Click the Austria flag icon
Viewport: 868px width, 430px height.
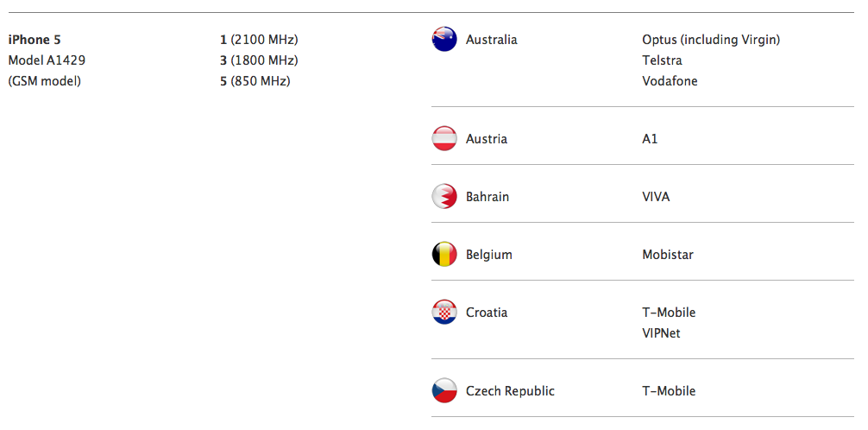tap(444, 139)
